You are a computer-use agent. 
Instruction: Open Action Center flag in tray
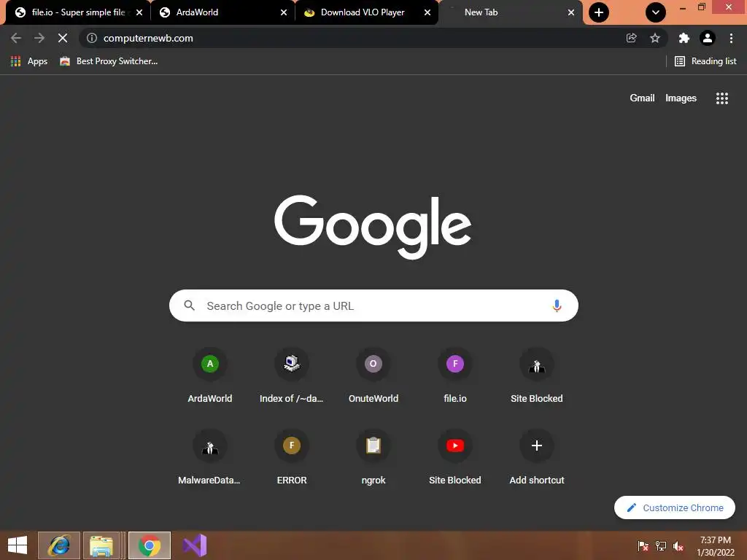pyautogui.click(x=643, y=545)
